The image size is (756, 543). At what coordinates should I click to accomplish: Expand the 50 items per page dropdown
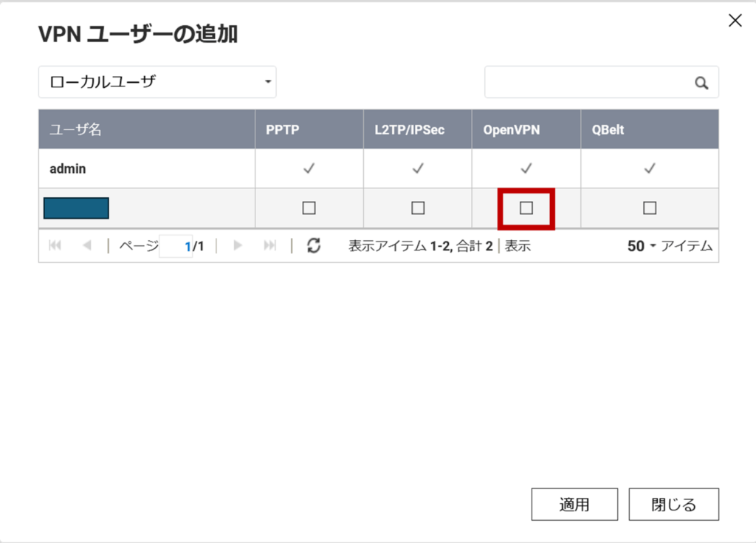point(641,246)
